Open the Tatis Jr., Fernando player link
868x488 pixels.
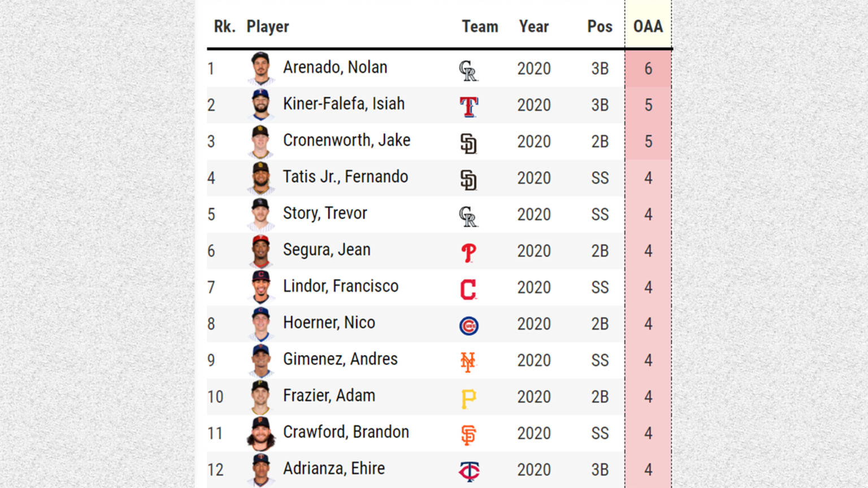345,177
